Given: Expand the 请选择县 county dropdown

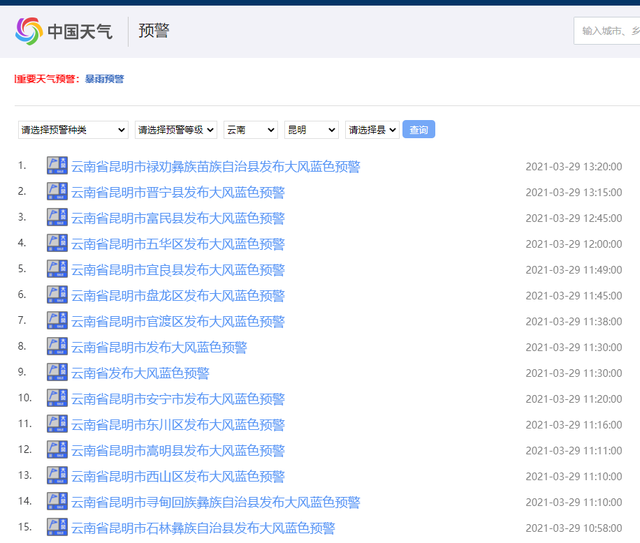Looking at the screenshot, I should (372, 130).
